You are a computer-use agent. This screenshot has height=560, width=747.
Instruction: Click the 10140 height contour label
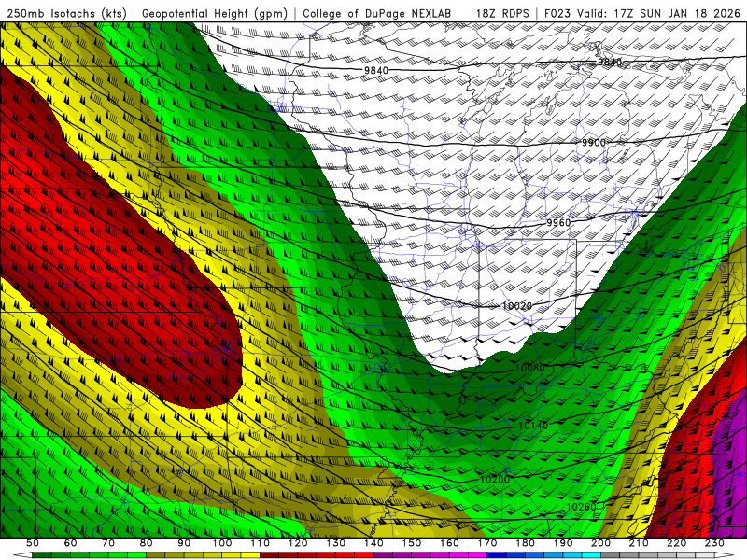pyautogui.click(x=533, y=426)
